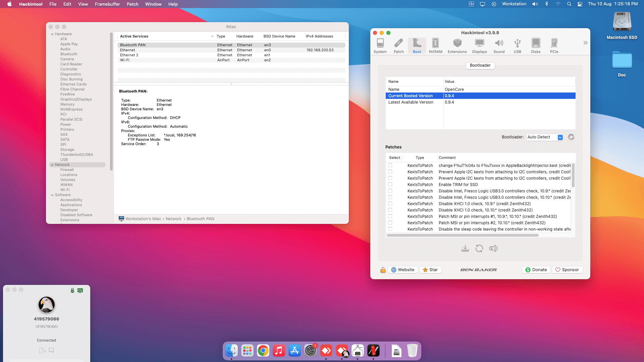
Task: Select Disable XHCI 1.0 check 10.10 checkbox
Action: (x=390, y=210)
